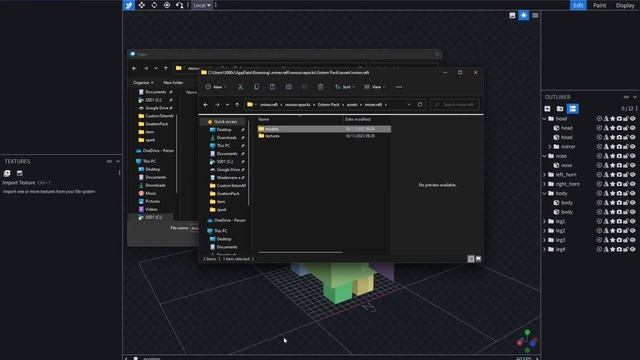640x360 pixels.
Task: Switch to Edit mode tab
Action: (578, 5)
